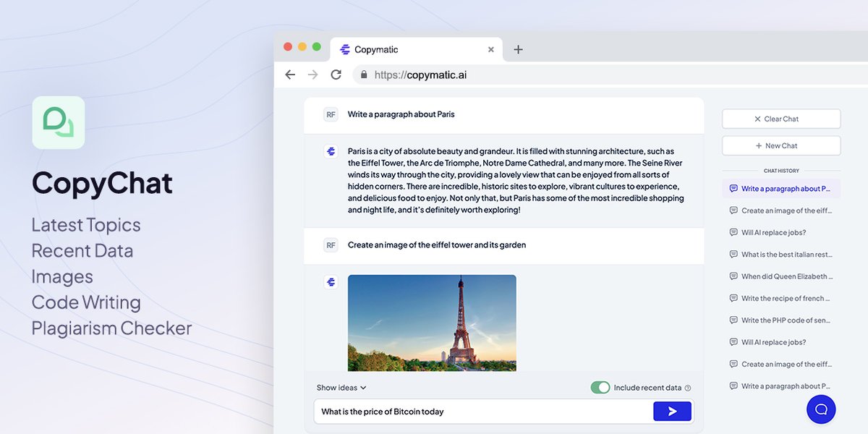Click chat icon beside What is the best italian rest
The image size is (868, 434).
[x=733, y=255]
